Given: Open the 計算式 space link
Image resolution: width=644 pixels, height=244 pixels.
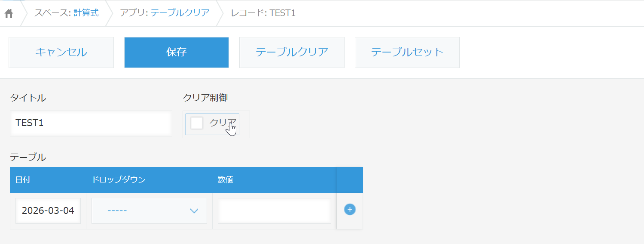Looking at the screenshot, I should 86,13.
